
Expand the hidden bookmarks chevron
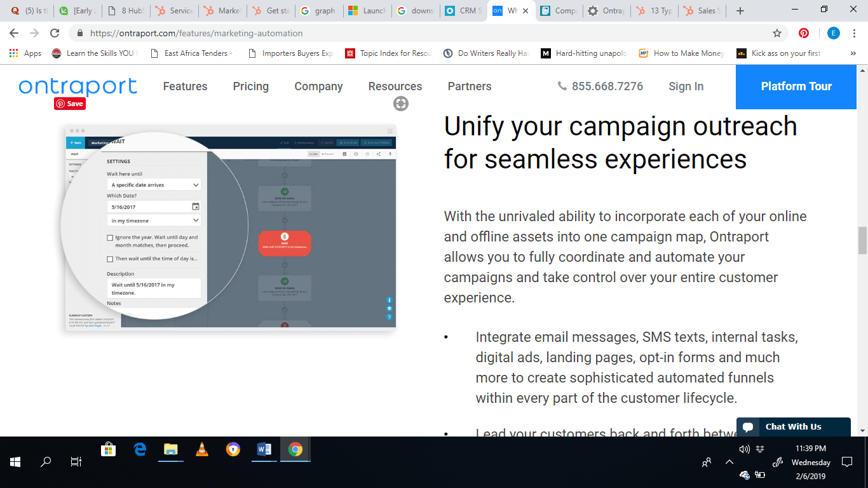tap(853, 53)
